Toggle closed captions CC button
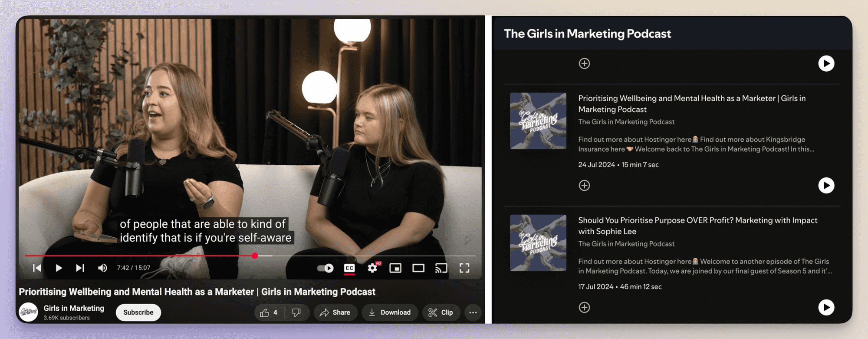Image resolution: width=868 pixels, height=339 pixels. 349,268
